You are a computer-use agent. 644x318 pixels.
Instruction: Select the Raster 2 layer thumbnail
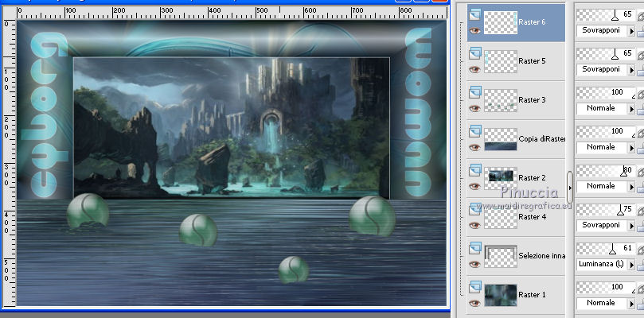tap(501, 179)
